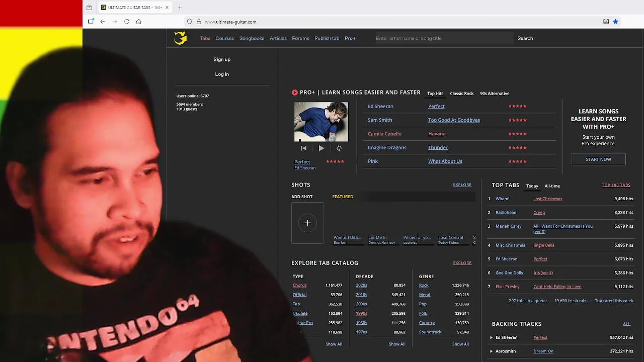Click Explore next to Shots
644x362 pixels.
coord(462,185)
